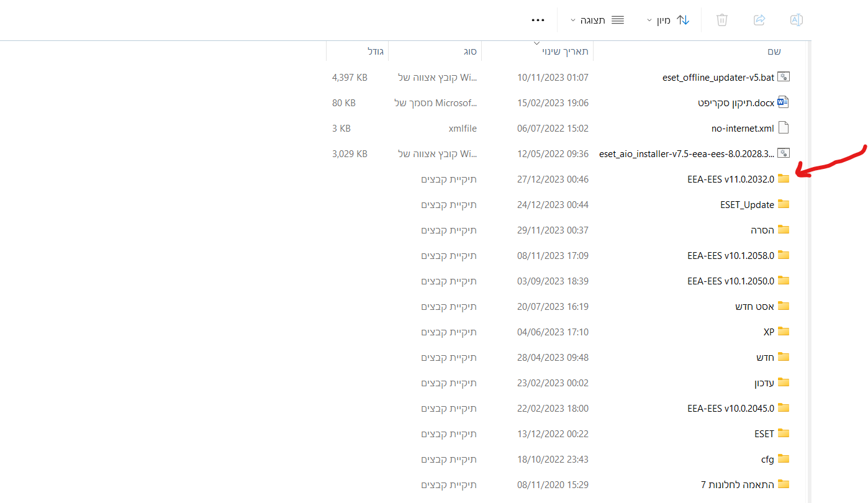The width and height of the screenshot is (868, 503).
Task: Sort by the type (סוג) column header
Action: 469,51
